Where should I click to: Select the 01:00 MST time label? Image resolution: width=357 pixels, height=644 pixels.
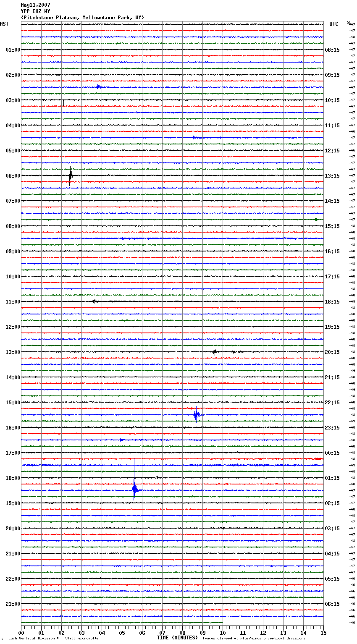pyautogui.click(x=13, y=50)
